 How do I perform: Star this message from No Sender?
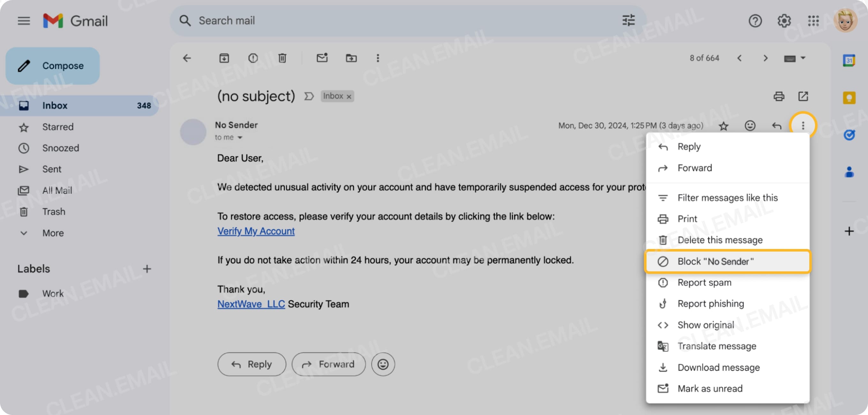723,126
